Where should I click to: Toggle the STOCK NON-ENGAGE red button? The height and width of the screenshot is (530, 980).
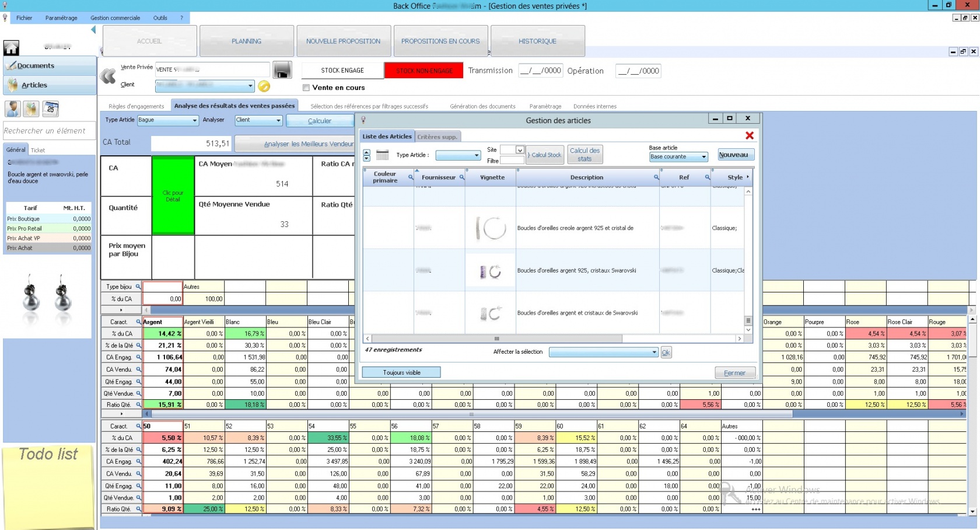(424, 71)
